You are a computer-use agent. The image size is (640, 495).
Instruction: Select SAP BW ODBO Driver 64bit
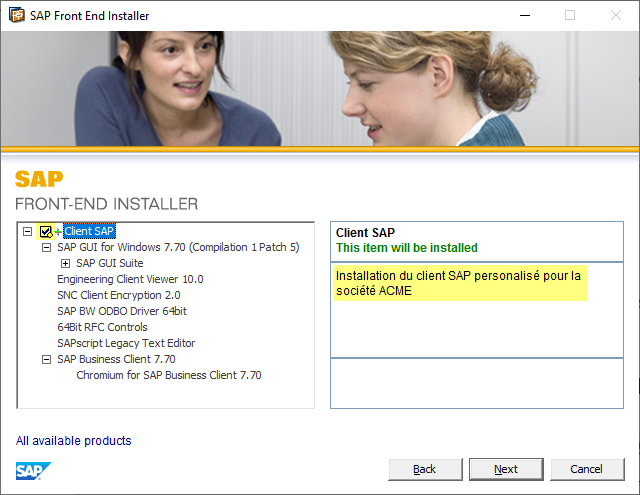(122, 311)
